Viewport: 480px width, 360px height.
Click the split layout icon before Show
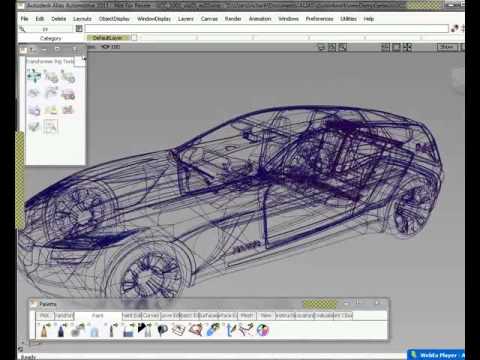[407, 47]
